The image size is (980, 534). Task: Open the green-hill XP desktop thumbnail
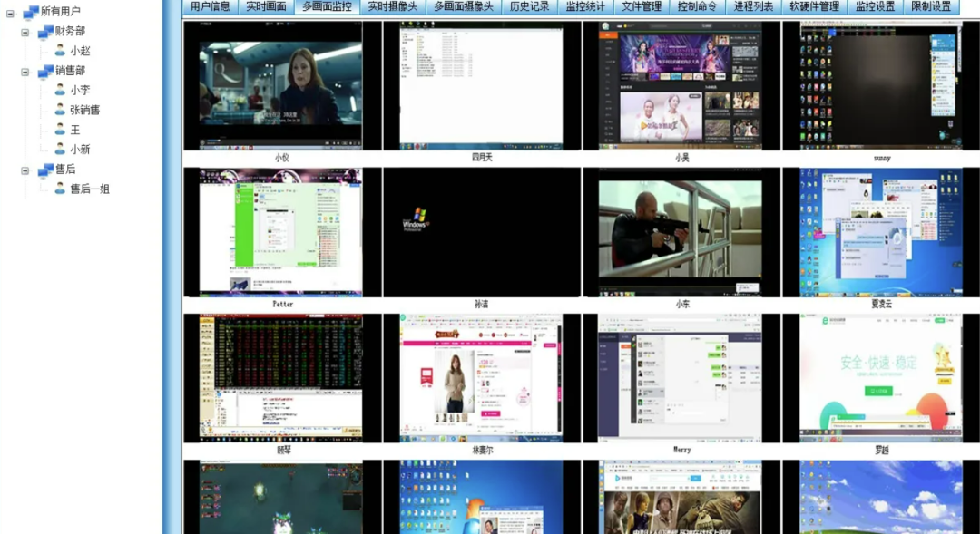point(881,497)
